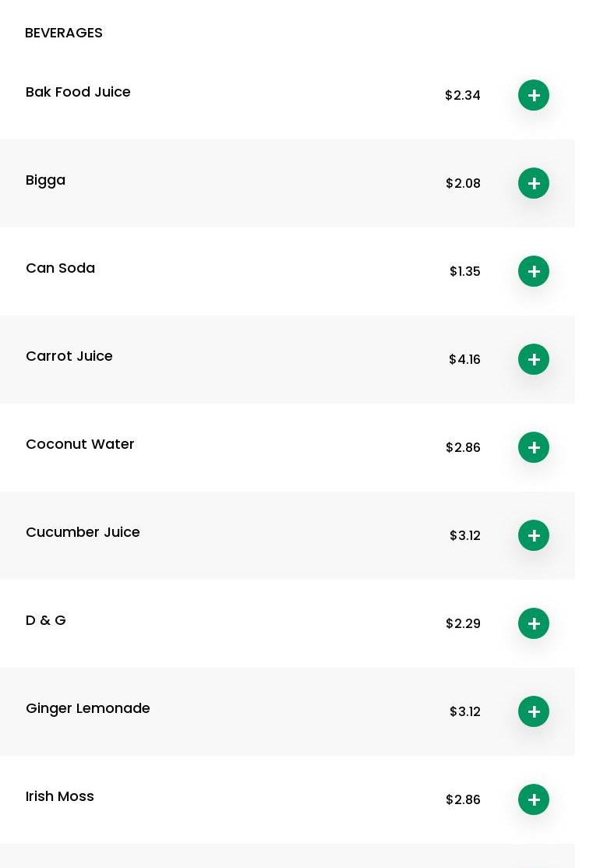Open the Bigga menu item

[45, 180]
